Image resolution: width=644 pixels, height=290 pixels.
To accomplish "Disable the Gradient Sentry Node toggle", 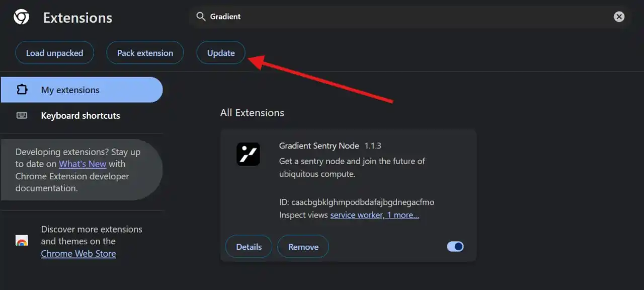I will click(455, 246).
